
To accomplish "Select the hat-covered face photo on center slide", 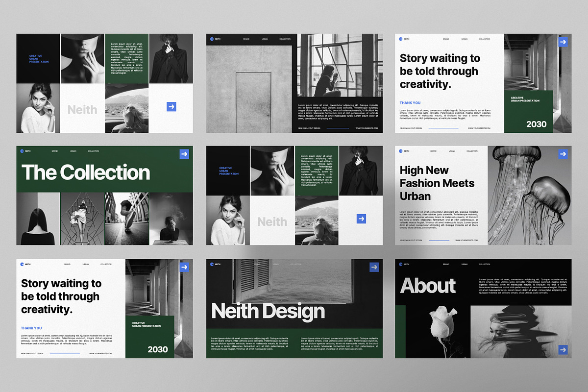I will coord(272,171).
